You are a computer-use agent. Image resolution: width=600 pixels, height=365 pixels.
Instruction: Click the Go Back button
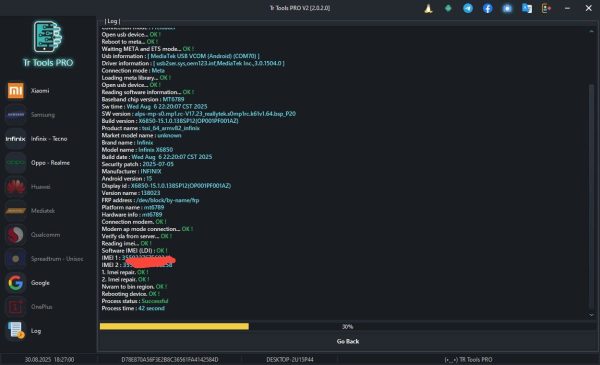click(x=348, y=341)
